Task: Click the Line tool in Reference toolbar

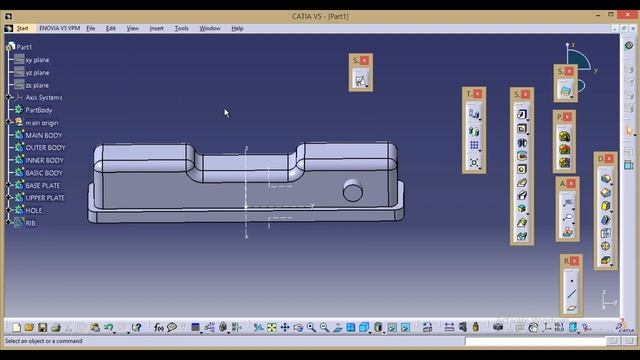Action: 571,294
